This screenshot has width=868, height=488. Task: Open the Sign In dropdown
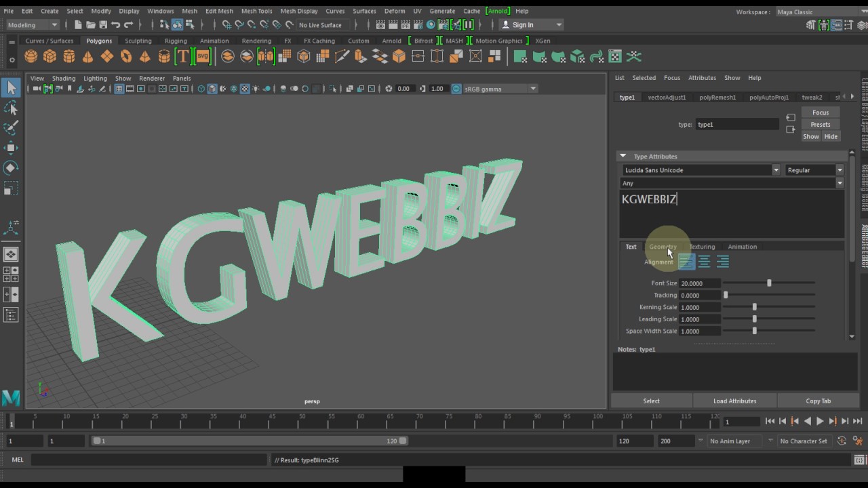pos(531,25)
